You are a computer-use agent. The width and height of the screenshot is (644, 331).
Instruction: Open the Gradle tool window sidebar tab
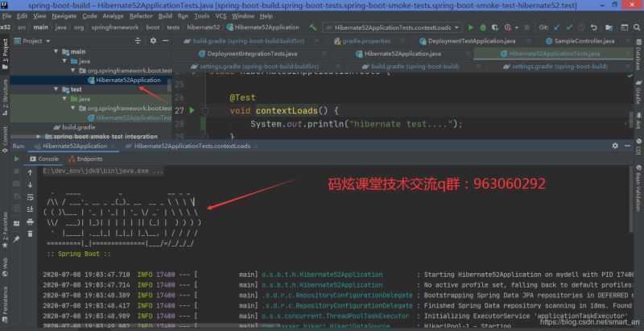pos(638,92)
